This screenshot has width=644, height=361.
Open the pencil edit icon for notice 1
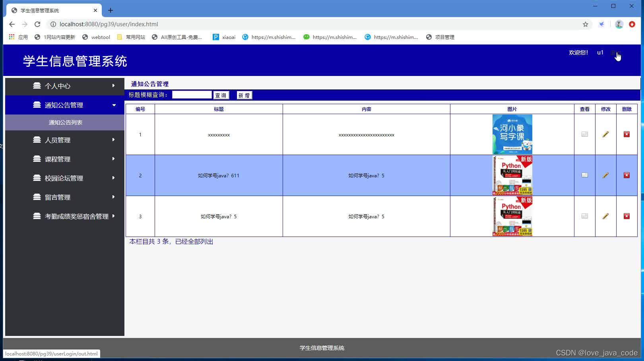[x=605, y=134]
